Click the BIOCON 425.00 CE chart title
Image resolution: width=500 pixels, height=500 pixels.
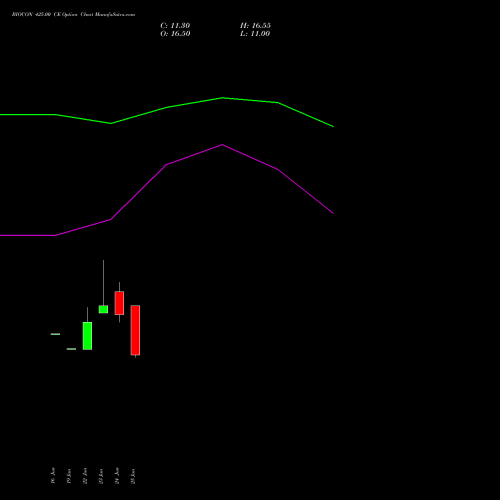[73, 15]
